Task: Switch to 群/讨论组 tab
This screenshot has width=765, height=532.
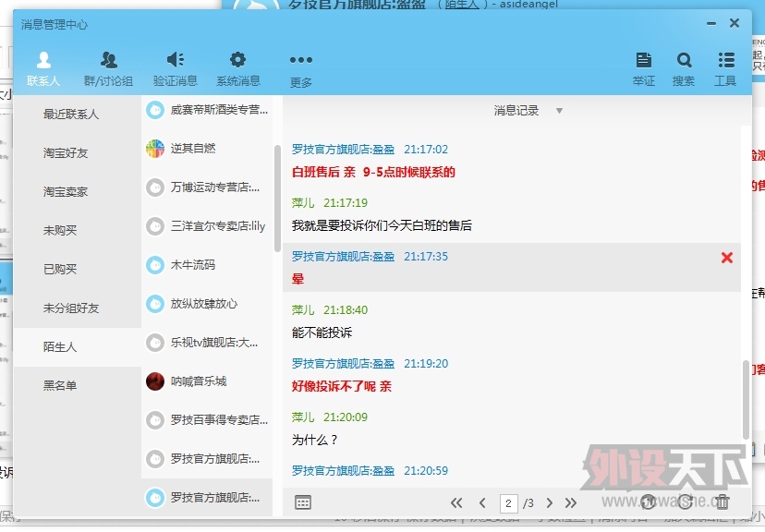Action: [108, 68]
